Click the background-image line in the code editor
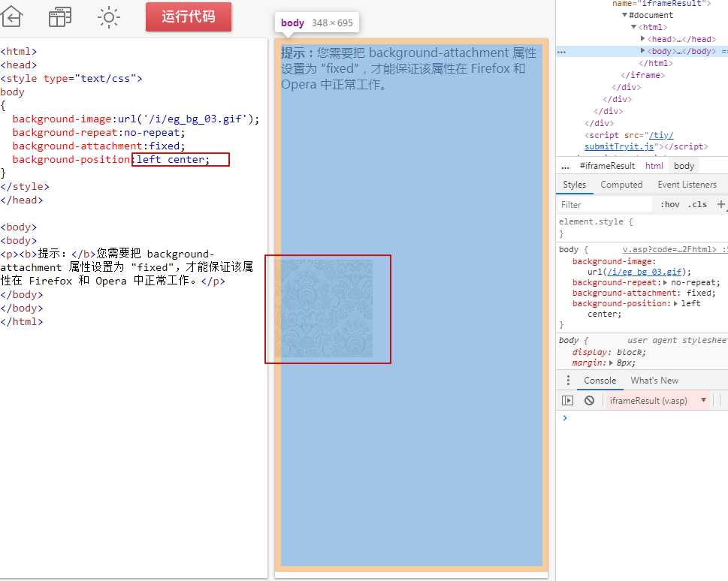 [x=135, y=119]
